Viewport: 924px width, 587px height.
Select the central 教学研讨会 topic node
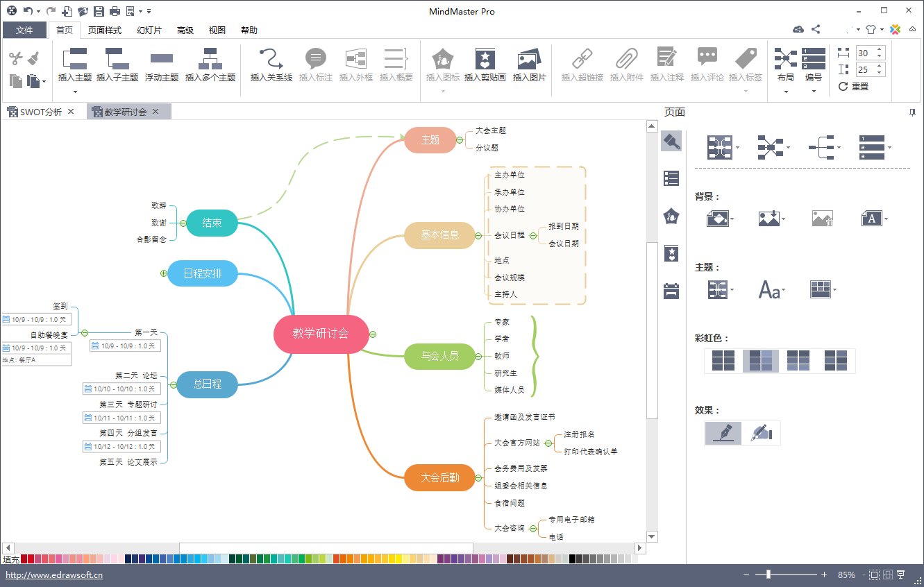click(320, 334)
